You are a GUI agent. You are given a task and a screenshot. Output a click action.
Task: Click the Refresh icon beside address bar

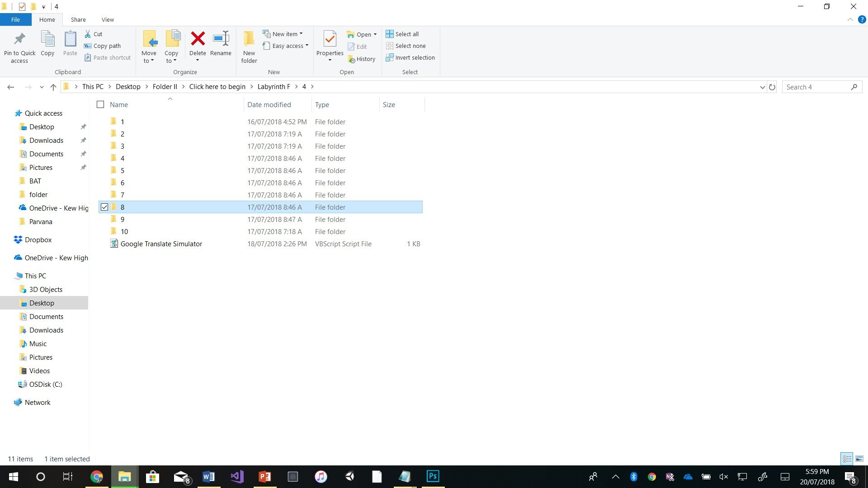click(x=772, y=87)
